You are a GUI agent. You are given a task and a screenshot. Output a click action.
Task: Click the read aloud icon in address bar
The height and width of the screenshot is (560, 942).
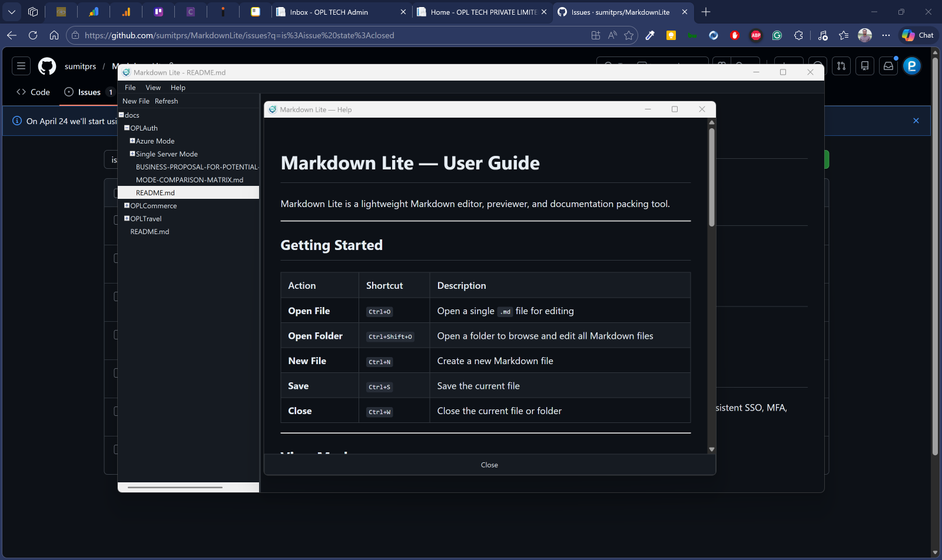pyautogui.click(x=612, y=35)
